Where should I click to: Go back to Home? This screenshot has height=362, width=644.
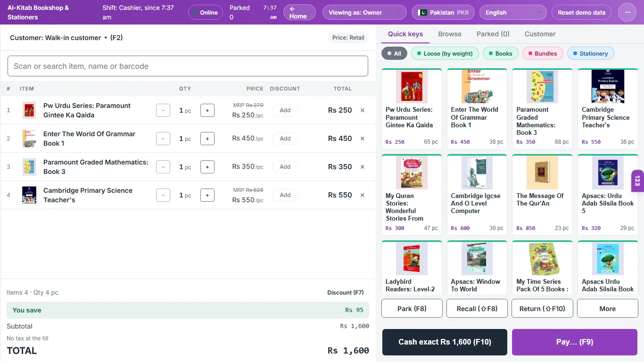click(299, 12)
